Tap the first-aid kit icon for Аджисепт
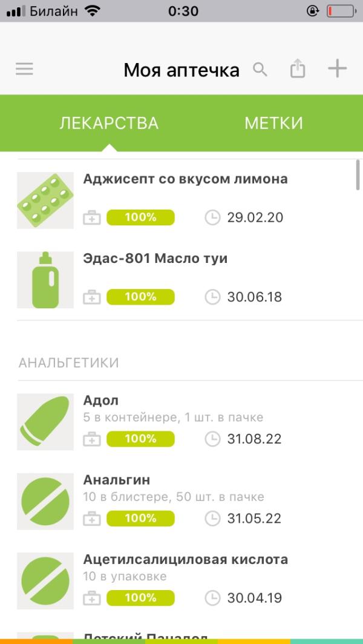The image size is (363, 644). pyautogui.click(x=92, y=217)
